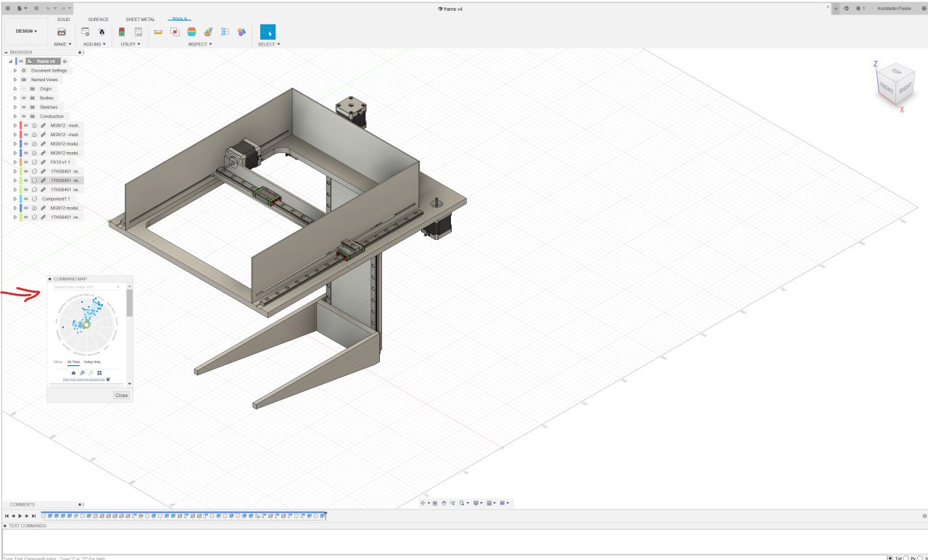Screen dimensions: 928x560
Task: Select the Zebra Analysis rainbow icon
Action: point(191,32)
